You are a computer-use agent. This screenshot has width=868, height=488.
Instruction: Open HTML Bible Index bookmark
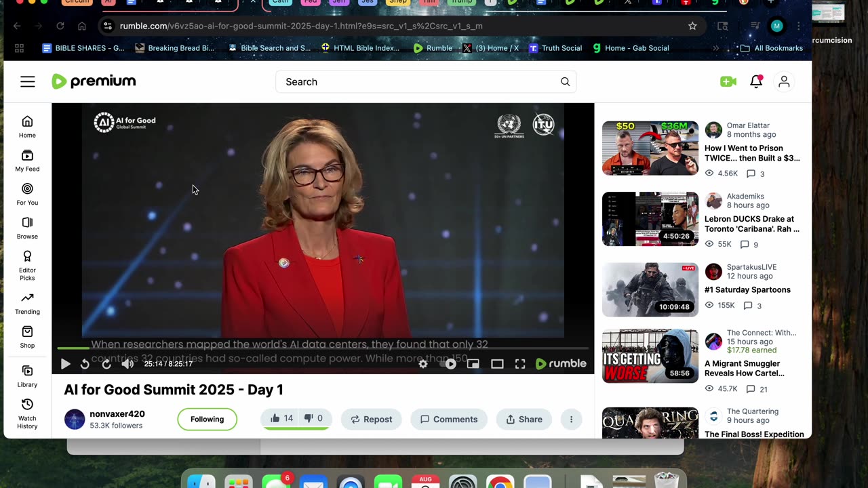(361, 48)
